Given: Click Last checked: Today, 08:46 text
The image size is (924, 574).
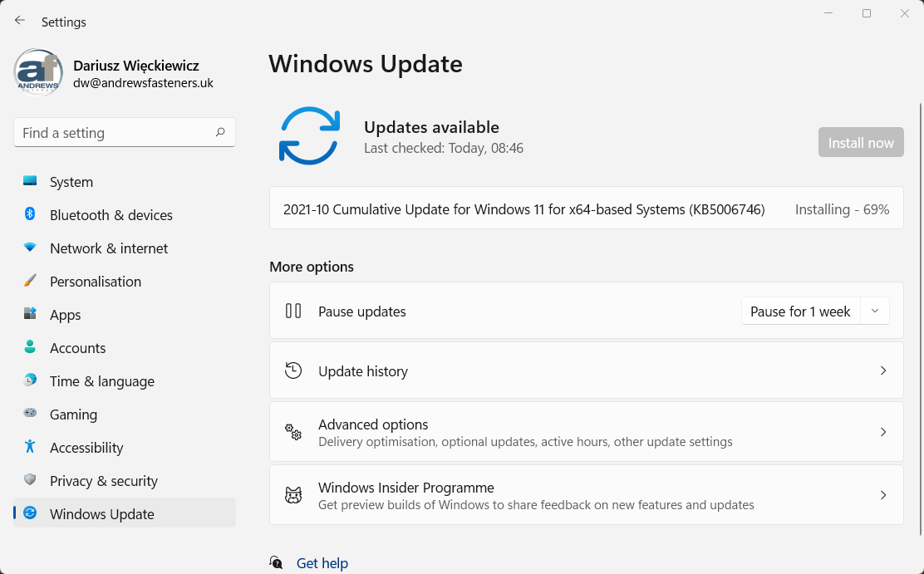Looking at the screenshot, I should tap(443, 148).
